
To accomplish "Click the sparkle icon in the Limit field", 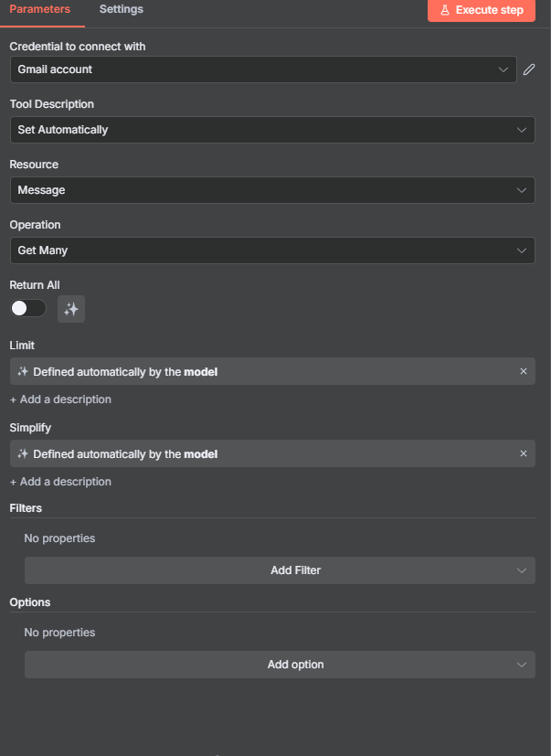I will pos(23,372).
